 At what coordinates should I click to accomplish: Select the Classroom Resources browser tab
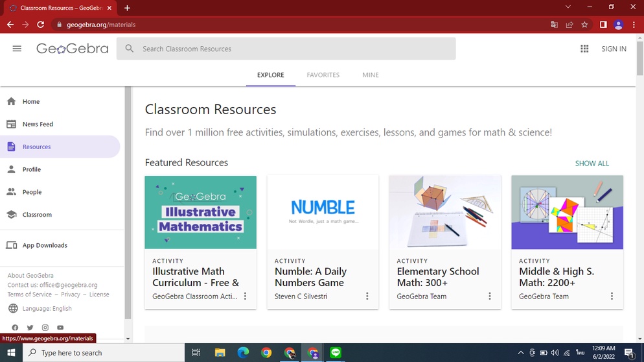tap(61, 8)
